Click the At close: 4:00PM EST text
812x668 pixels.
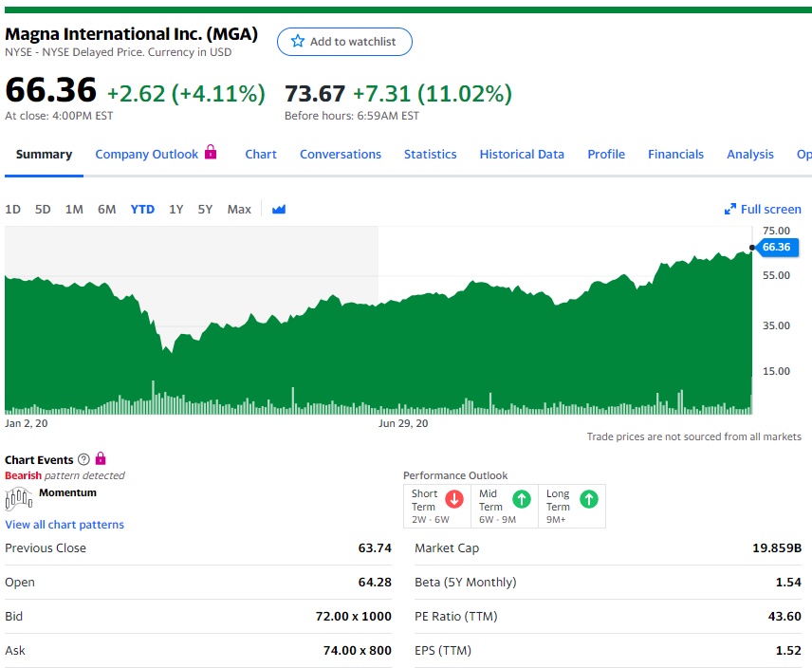tap(59, 116)
